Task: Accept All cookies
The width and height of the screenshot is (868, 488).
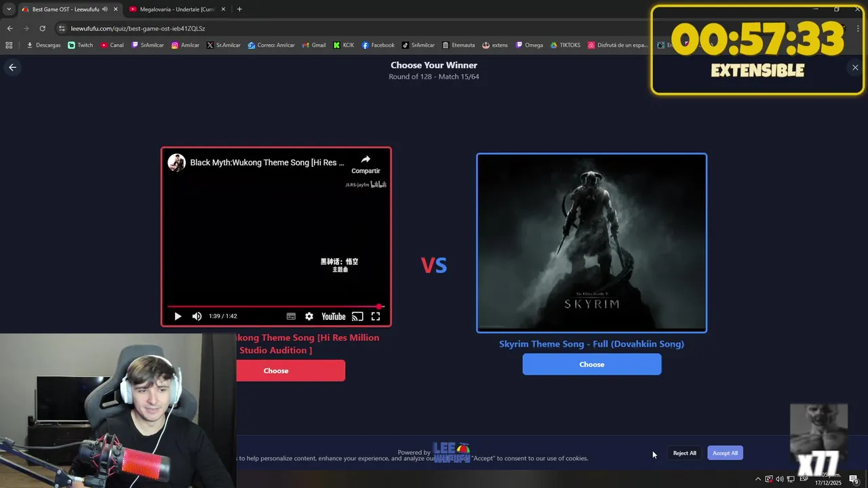Action: pyautogui.click(x=725, y=453)
